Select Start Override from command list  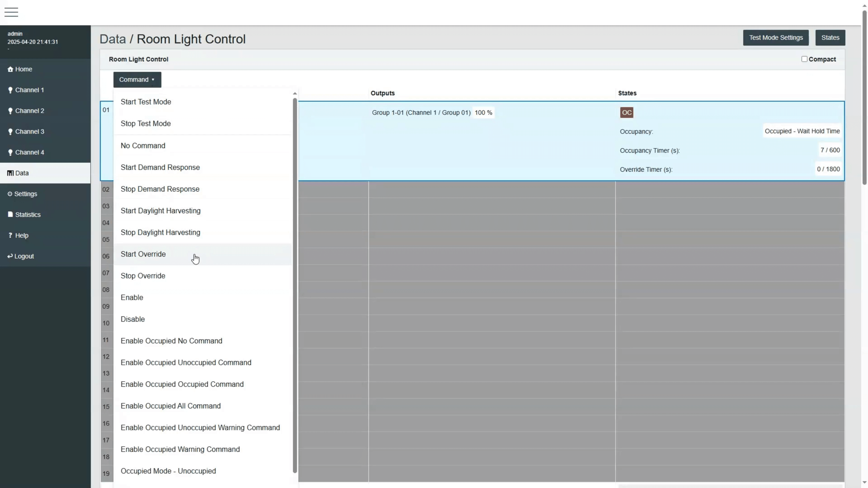click(x=143, y=254)
